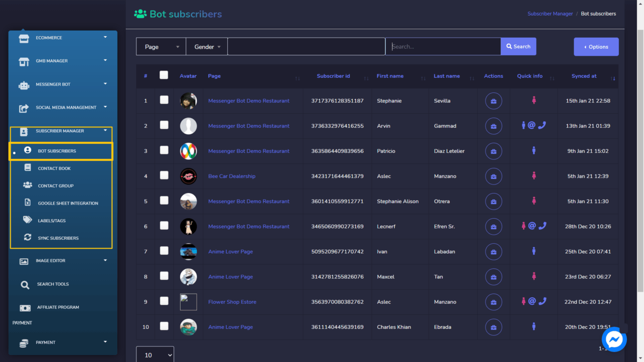Image resolution: width=644 pixels, height=362 pixels.
Task: Click into the Search text field
Action: [443, 47]
